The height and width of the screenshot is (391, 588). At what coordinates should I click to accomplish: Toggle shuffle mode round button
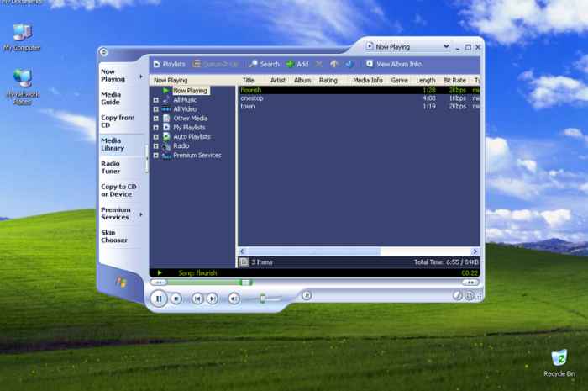tap(307, 296)
